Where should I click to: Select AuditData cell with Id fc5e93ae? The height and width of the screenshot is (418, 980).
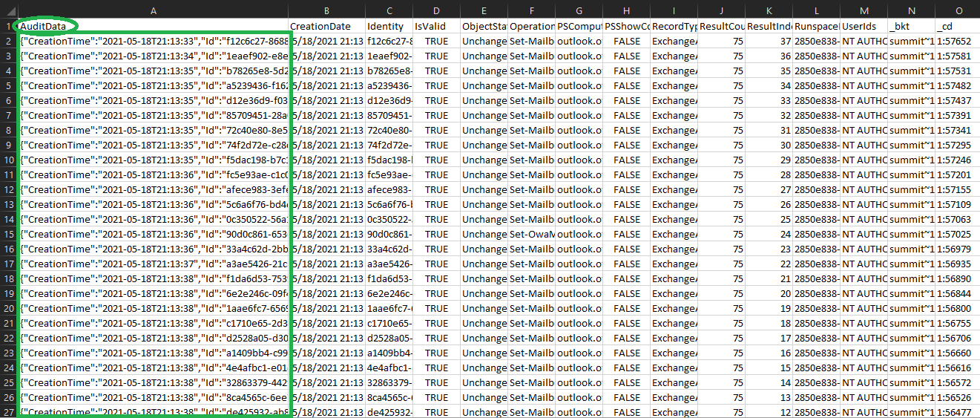[153, 174]
